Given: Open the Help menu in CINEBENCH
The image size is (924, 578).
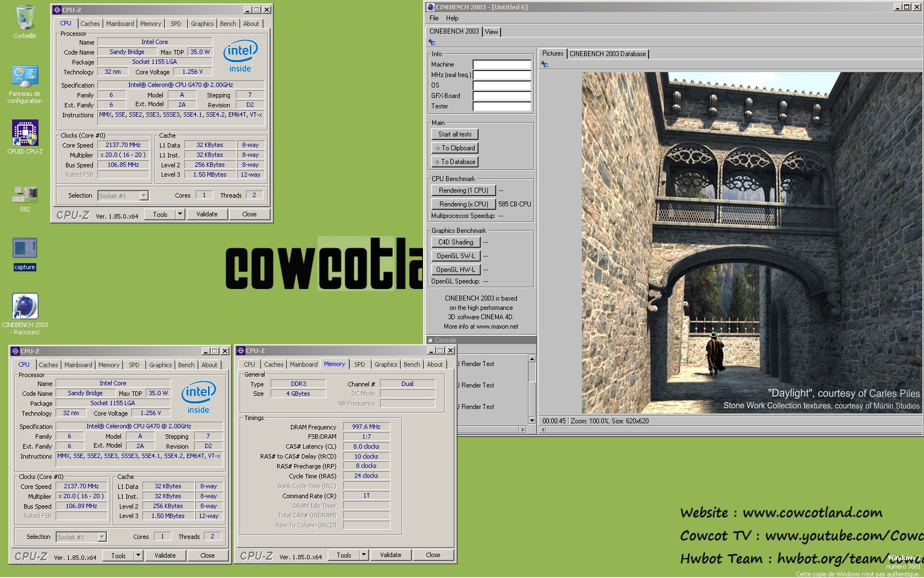Looking at the screenshot, I should (452, 18).
